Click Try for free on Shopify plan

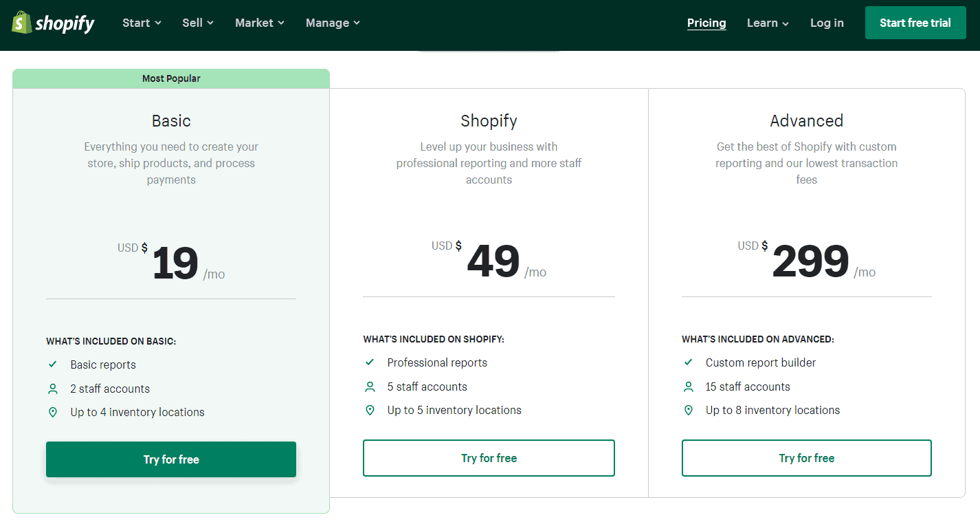489,458
